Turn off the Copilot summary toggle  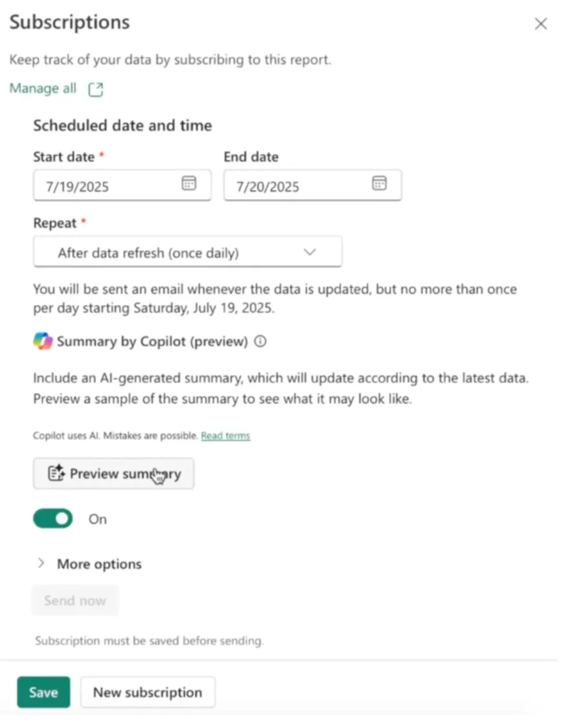click(x=53, y=519)
